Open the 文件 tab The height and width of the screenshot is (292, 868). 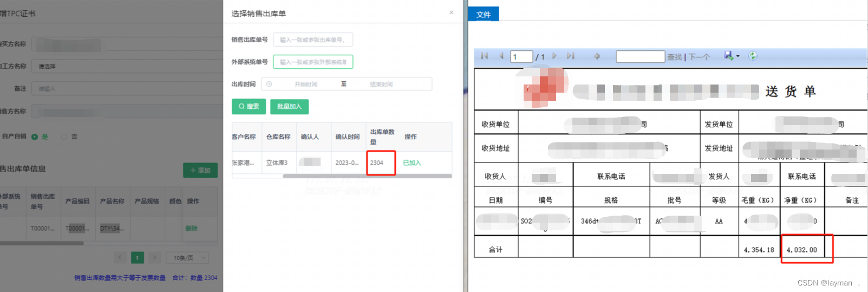point(484,14)
